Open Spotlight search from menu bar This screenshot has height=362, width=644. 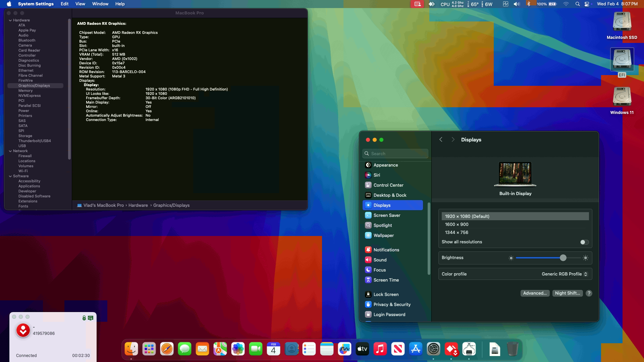point(577,4)
